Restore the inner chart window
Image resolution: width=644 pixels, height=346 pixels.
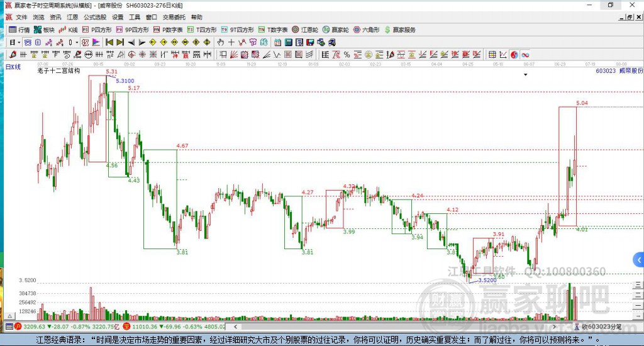click(x=630, y=17)
